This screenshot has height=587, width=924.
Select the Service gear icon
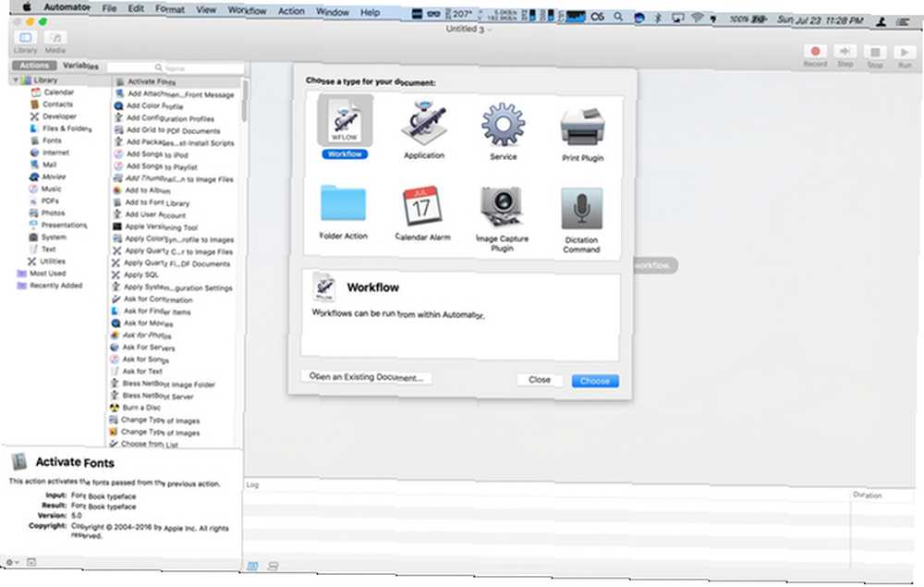click(503, 125)
